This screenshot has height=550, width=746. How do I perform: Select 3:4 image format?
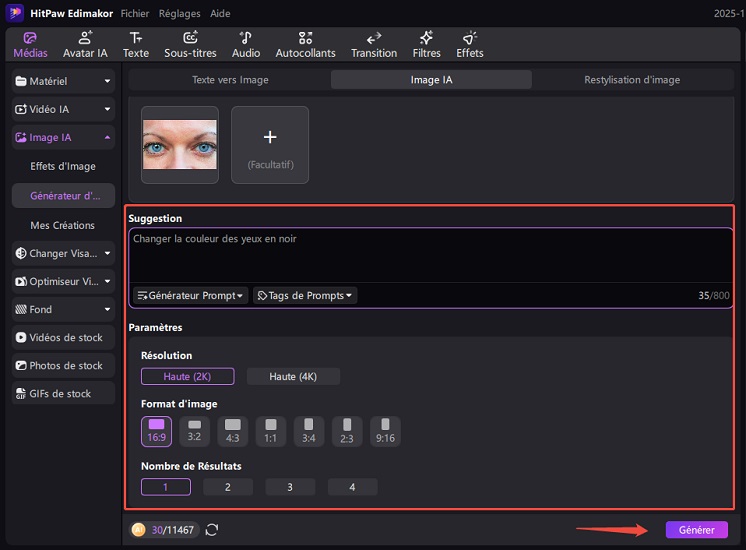(x=309, y=431)
